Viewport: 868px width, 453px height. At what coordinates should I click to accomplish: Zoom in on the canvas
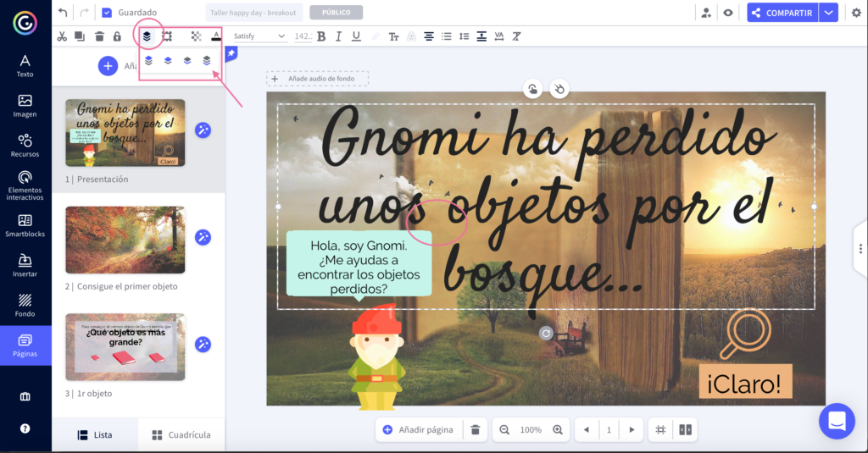558,430
